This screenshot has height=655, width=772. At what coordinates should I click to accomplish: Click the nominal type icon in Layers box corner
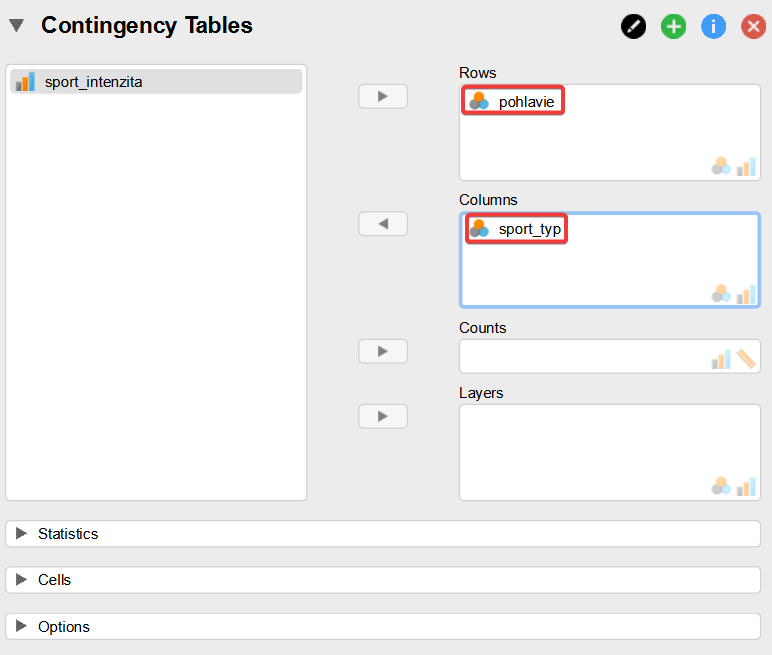click(x=721, y=486)
